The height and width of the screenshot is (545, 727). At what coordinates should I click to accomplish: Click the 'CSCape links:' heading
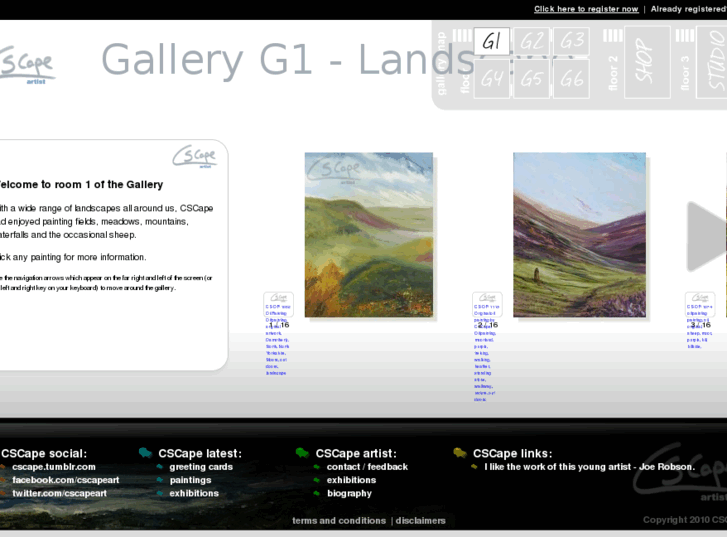[x=512, y=453]
